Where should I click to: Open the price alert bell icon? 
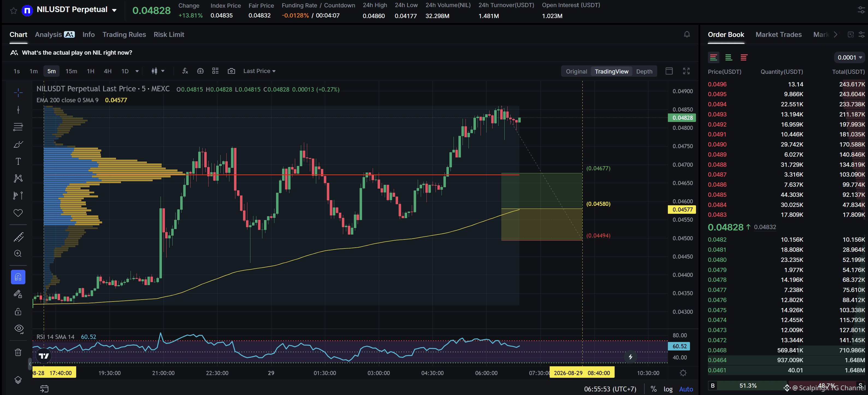[x=687, y=34]
